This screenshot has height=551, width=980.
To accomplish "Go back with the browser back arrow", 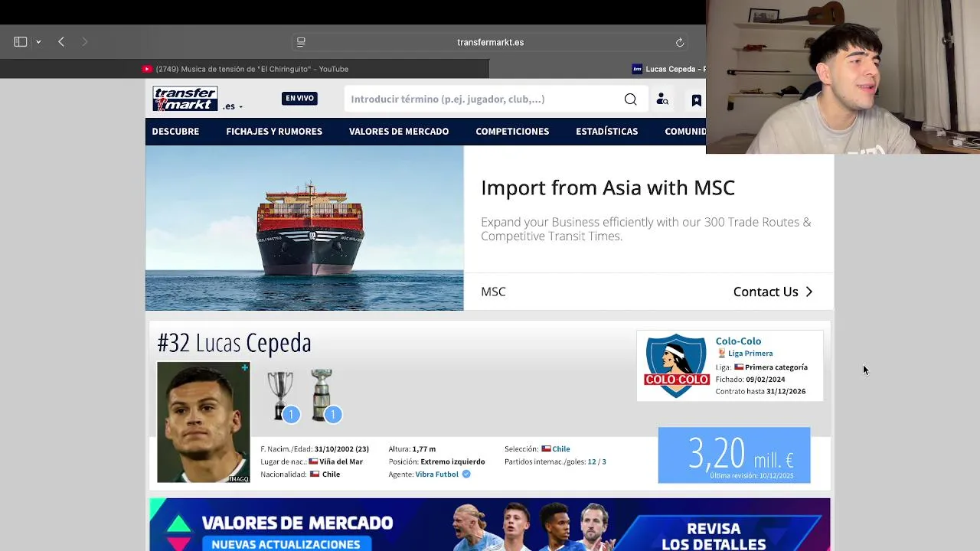I will coord(61,42).
